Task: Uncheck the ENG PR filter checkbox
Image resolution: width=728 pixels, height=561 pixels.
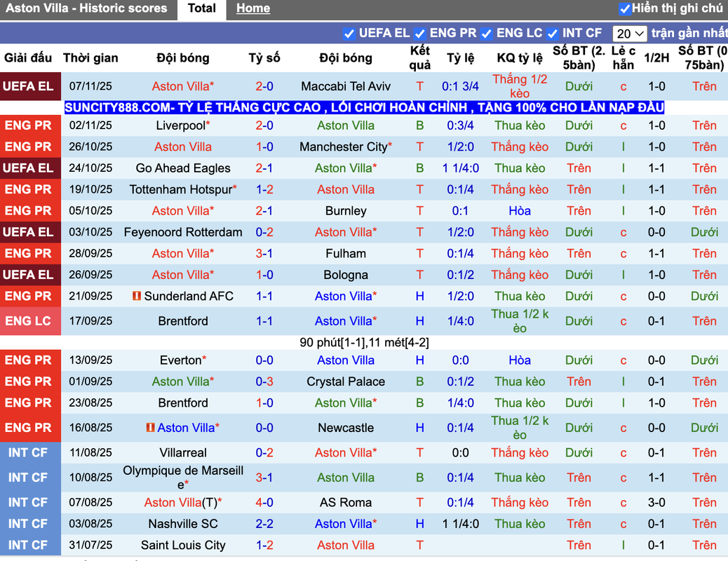Action: point(419,34)
